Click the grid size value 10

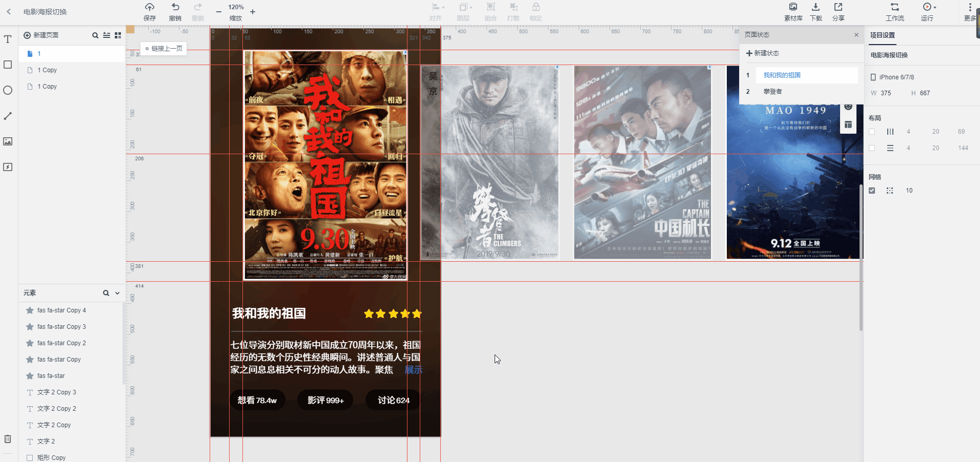pyautogui.click(x=909, y=191)
